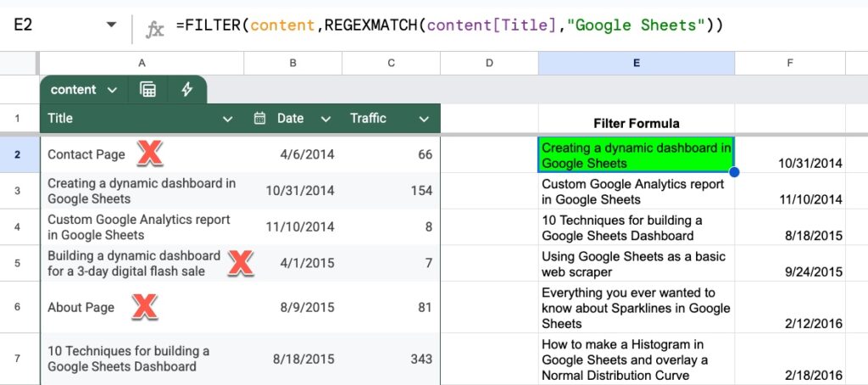Select column A header

point(142,63)
